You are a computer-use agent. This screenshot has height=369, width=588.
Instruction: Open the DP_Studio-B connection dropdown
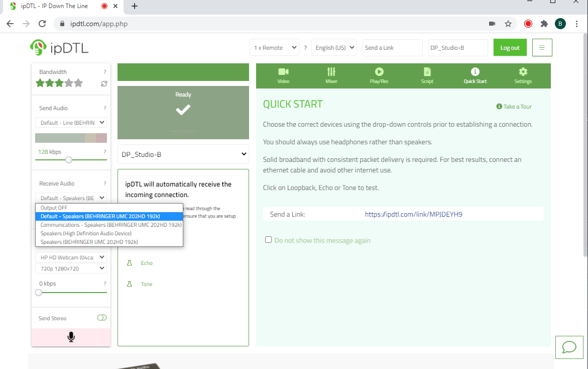(x=183, y=154)
